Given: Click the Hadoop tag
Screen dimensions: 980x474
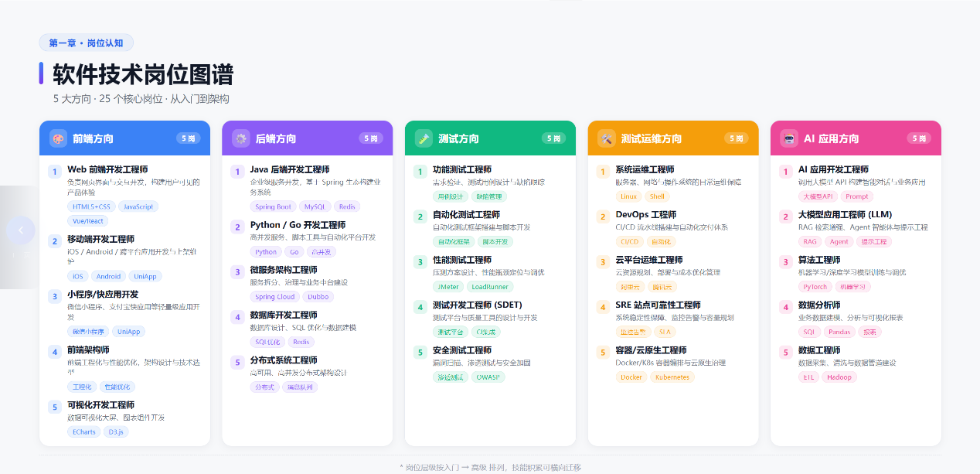Looking at the screenshot, I should [839, 377].
